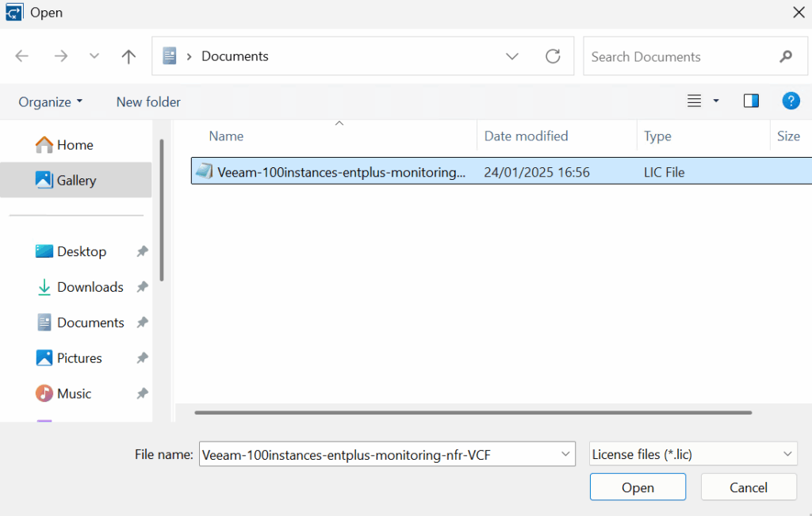Open Home in the navigation pane
812x516 pixels.
coord(76,145)
